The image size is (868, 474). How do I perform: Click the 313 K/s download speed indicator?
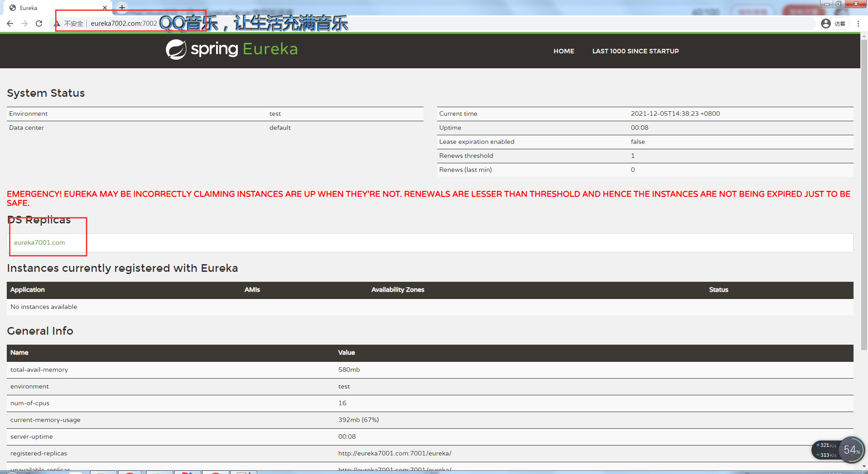(826, 455)
